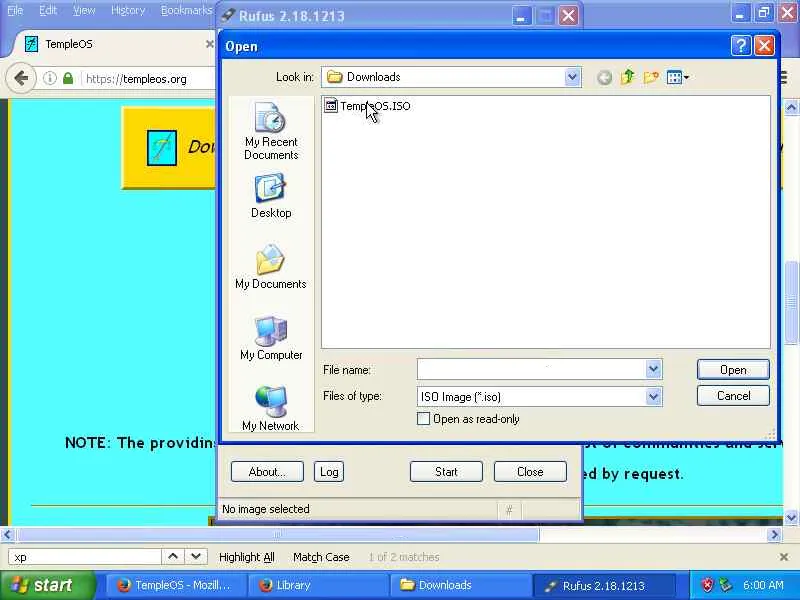Image resolution: width=800 pixels, height=600 pixels.
Task: Switch to TempleOS Mozilla taskbar item
Action: click(x=175, y=585)
